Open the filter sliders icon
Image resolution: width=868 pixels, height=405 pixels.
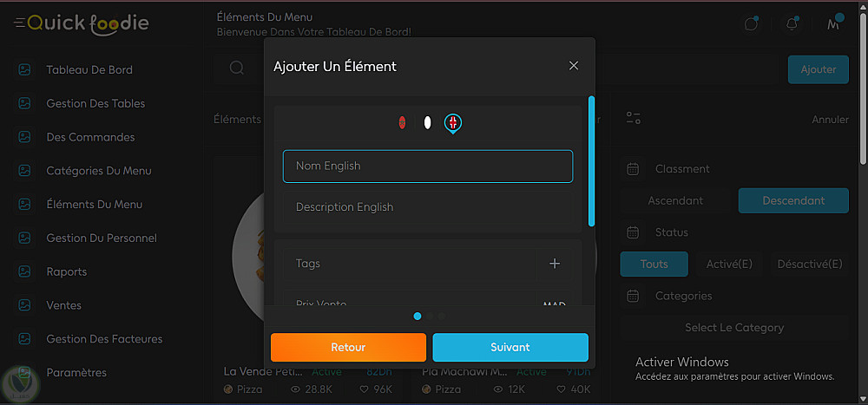(633, 118)
